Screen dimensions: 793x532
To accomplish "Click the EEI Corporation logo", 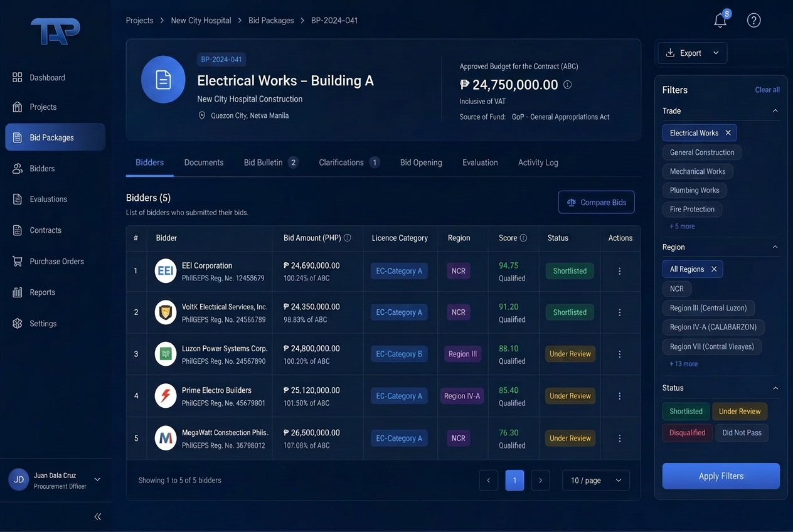I will click(166, 271).
